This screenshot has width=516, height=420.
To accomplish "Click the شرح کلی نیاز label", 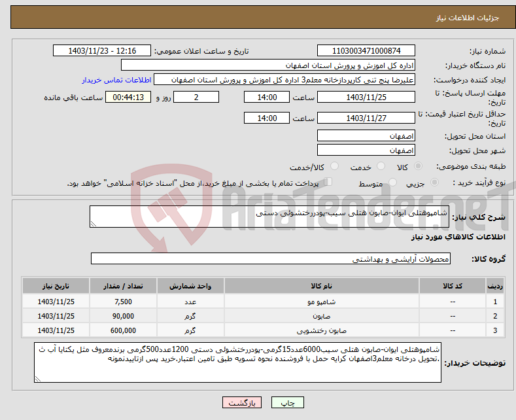I will tap(479, 217).
